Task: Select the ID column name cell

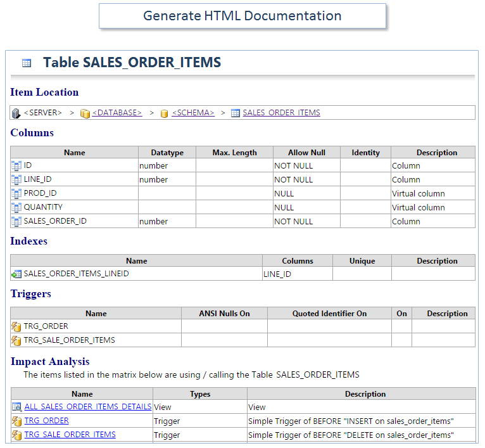Action: click(74, 165)
